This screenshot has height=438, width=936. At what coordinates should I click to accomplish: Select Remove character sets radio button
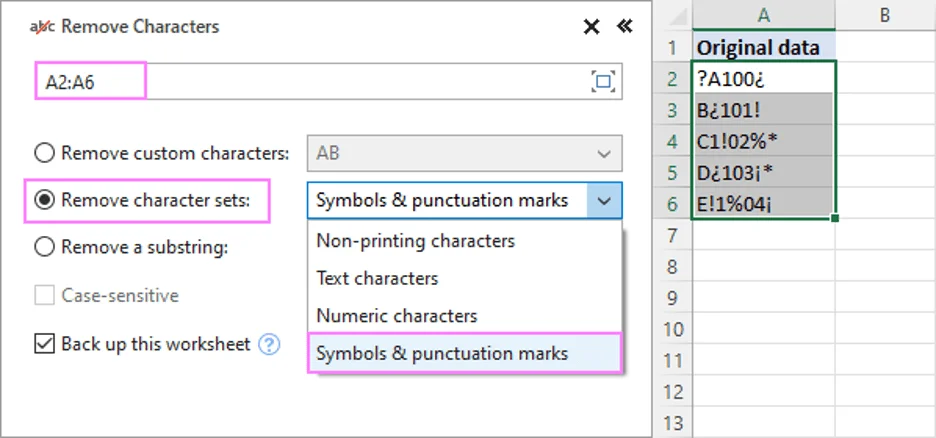click(x=45, y=200)
